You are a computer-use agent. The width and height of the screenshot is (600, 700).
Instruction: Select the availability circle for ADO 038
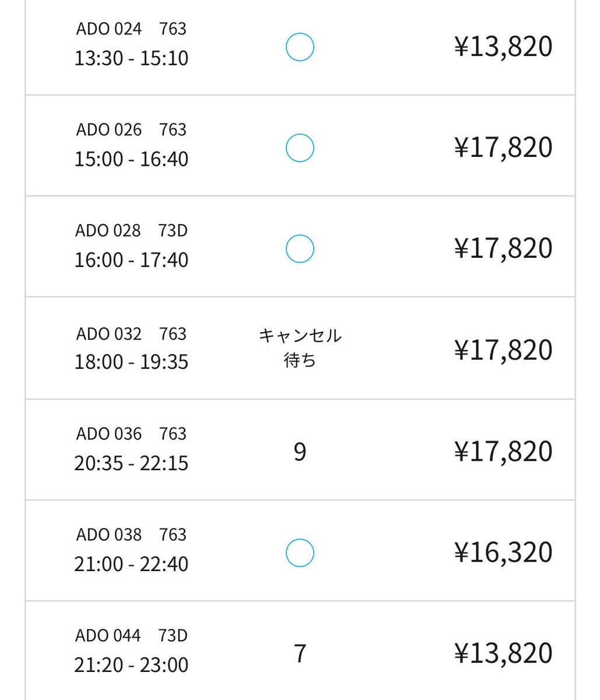tap(300, 553)
